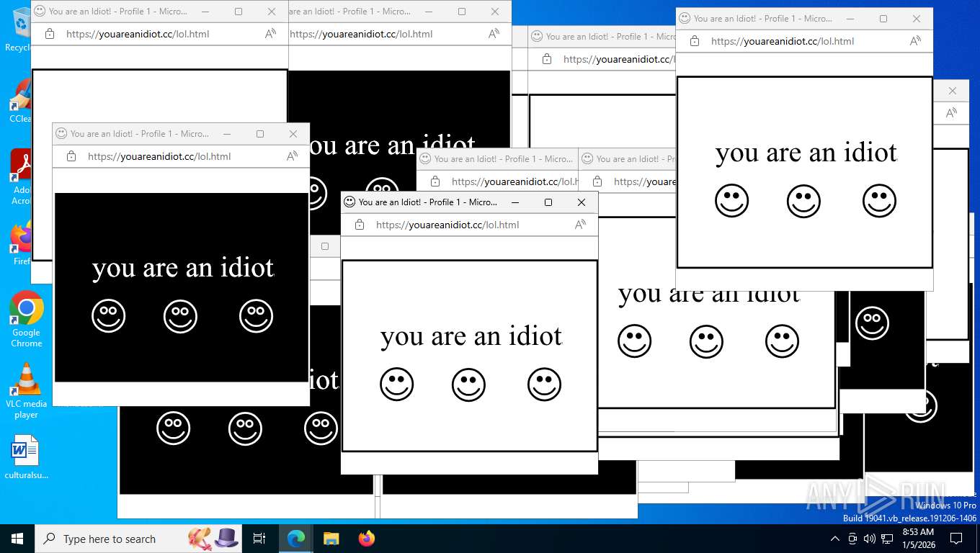
Task: Click "you are an idiot" text in front window
Action: point(471,336)
